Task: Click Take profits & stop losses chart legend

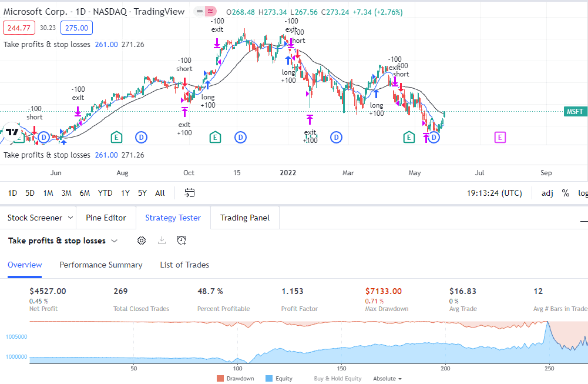Action: click(x=47, y=44)
